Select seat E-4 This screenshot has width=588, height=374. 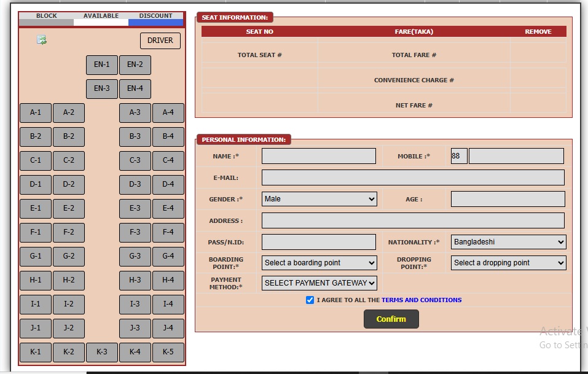click(x=168, y=209)
